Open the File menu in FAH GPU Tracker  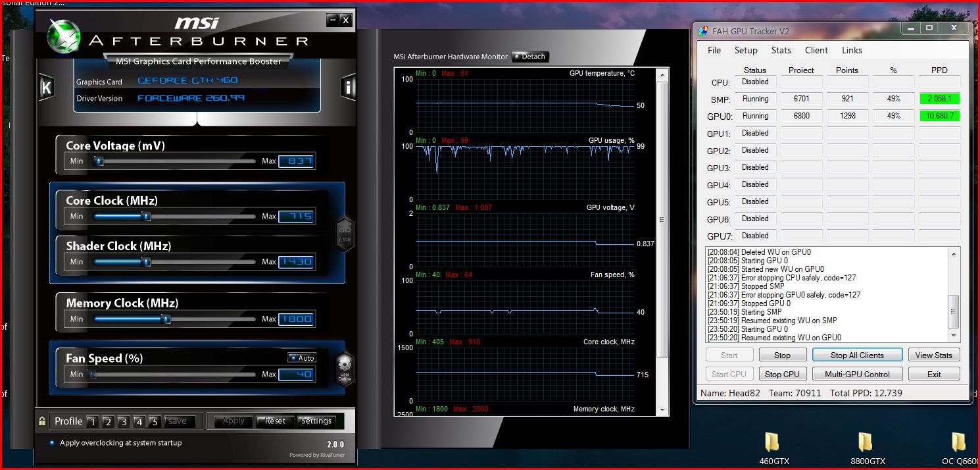pos(714,50)
